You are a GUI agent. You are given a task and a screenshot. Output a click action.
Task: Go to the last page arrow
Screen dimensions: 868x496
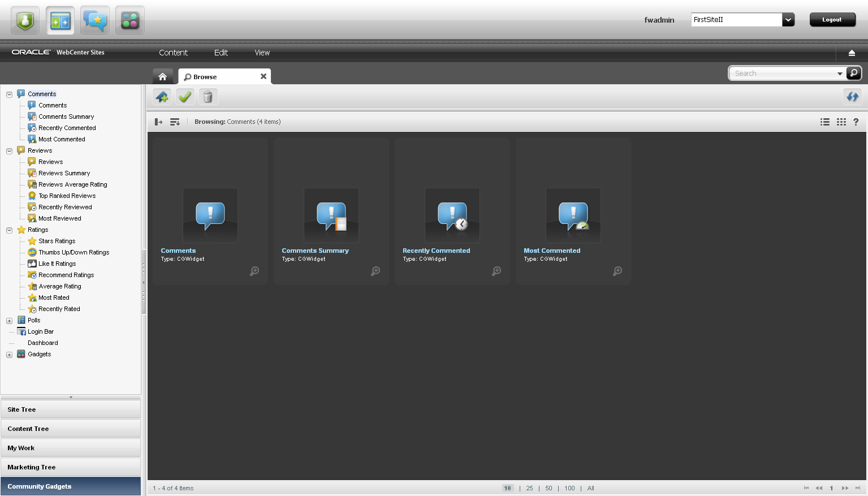click(x=858, y=488)
